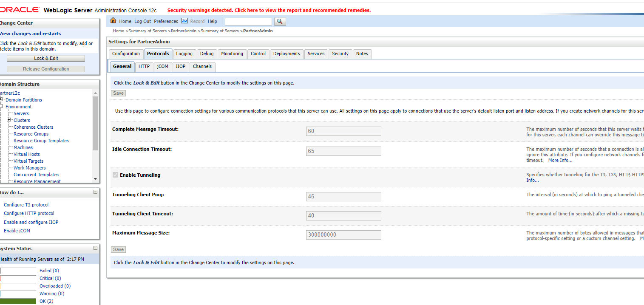
Task: Open the IIOP sub-tab
Action: coord(181,67)
